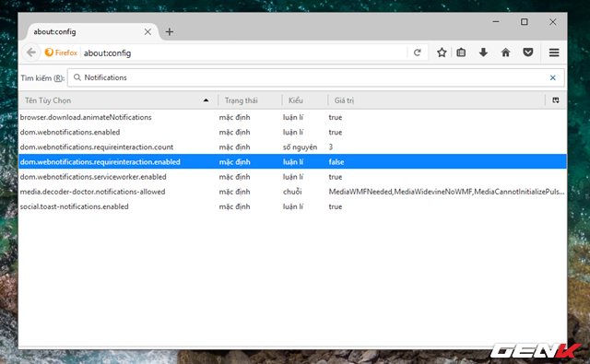The image size is (590, 364).
Task: Clear the Notifications search text
Action: coord(553,77)
